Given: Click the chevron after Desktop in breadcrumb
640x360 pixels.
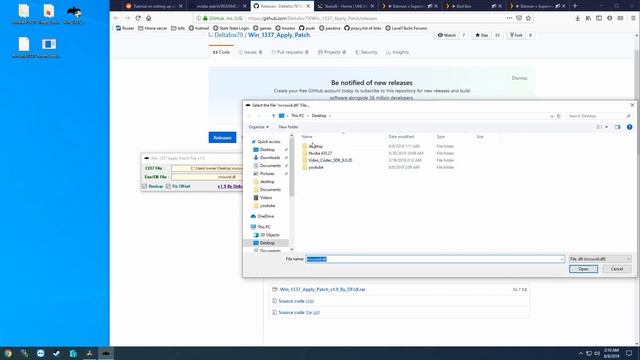Looking at the screenshot, I should pos(330,116).
